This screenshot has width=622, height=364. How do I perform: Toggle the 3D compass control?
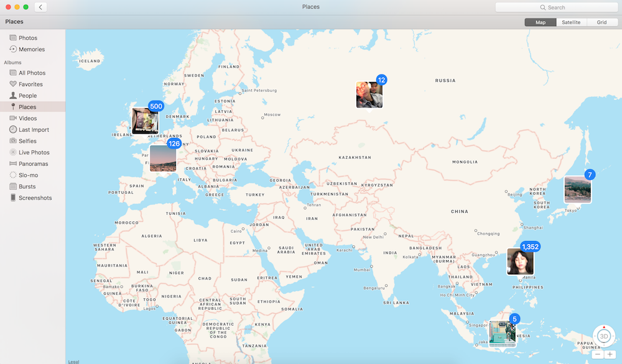(x=604, y=336)
